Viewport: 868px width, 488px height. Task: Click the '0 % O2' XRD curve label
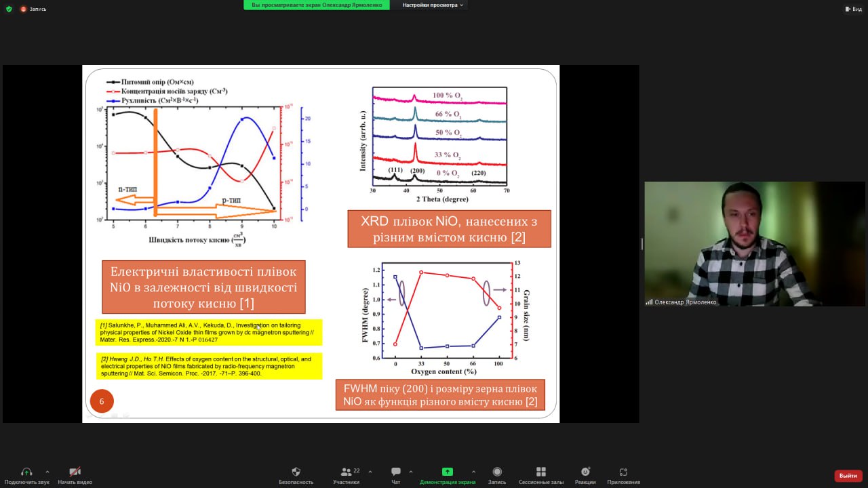click(x=448, y=174)
